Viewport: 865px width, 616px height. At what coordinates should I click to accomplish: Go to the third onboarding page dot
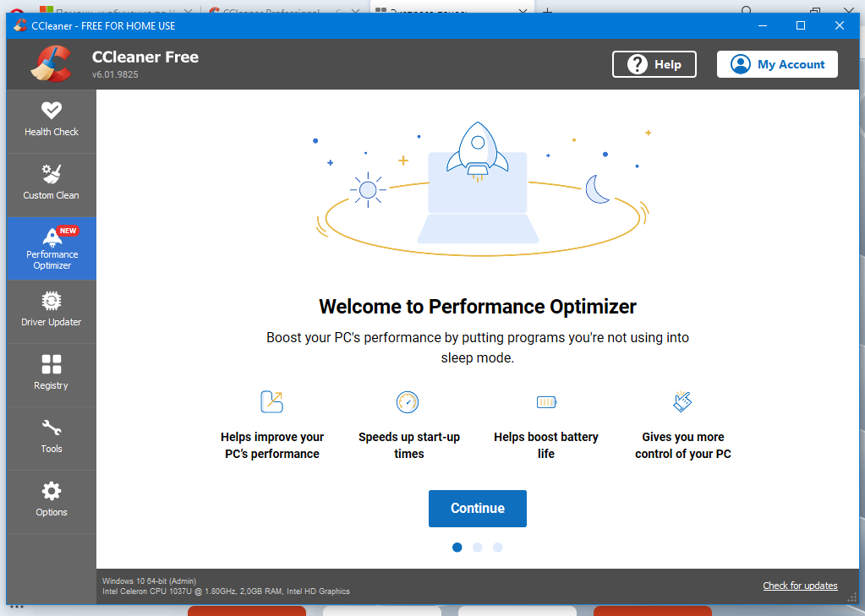pyautogui.click(x=497, y=547)
